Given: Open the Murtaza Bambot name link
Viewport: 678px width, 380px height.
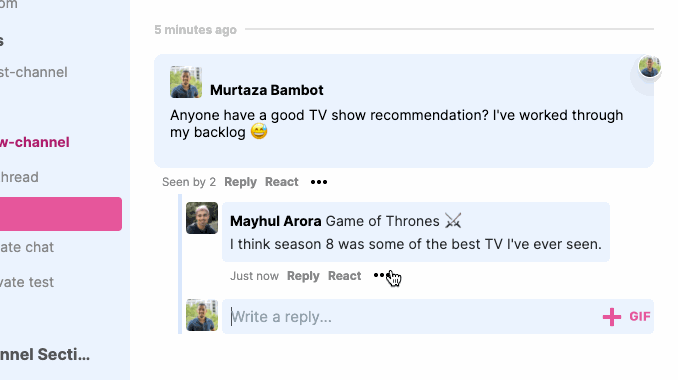Looking at the screenshot, I should pos(267,90).
